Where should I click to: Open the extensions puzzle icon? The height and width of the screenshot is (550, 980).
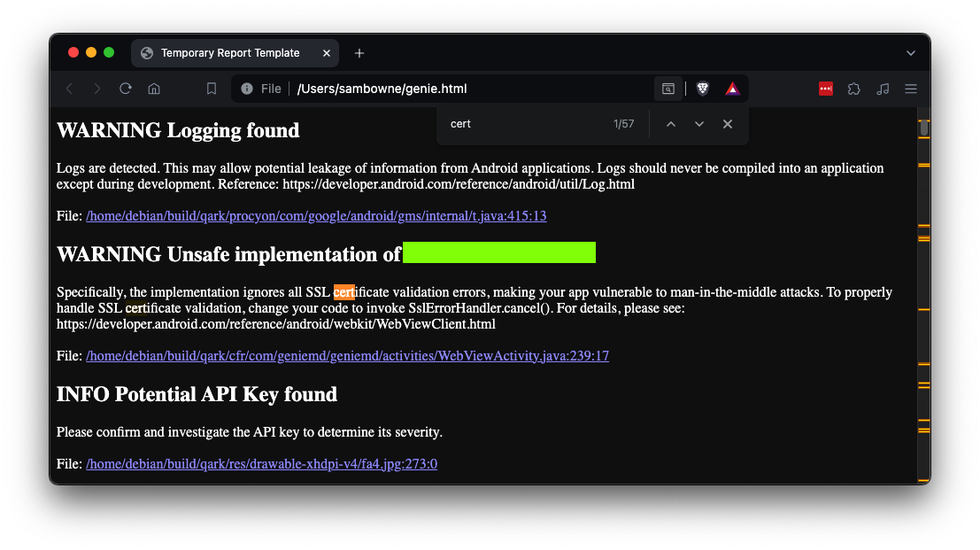point(854,89)
